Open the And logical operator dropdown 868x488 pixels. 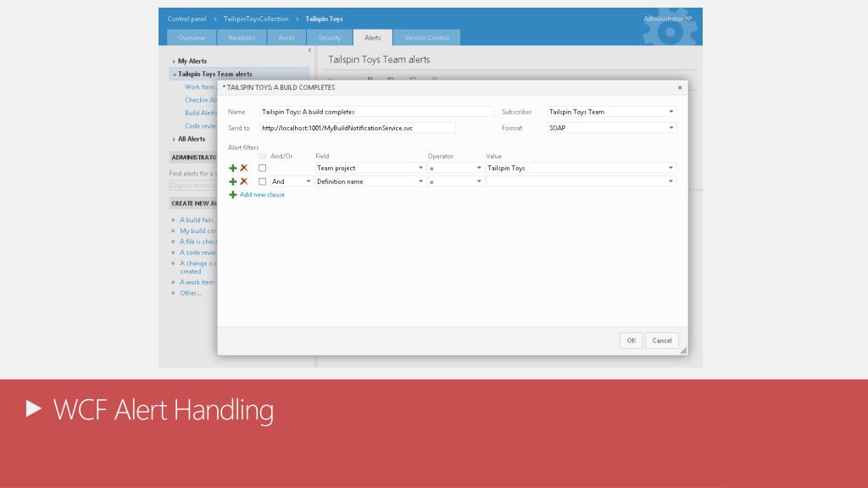coord(309,181)
